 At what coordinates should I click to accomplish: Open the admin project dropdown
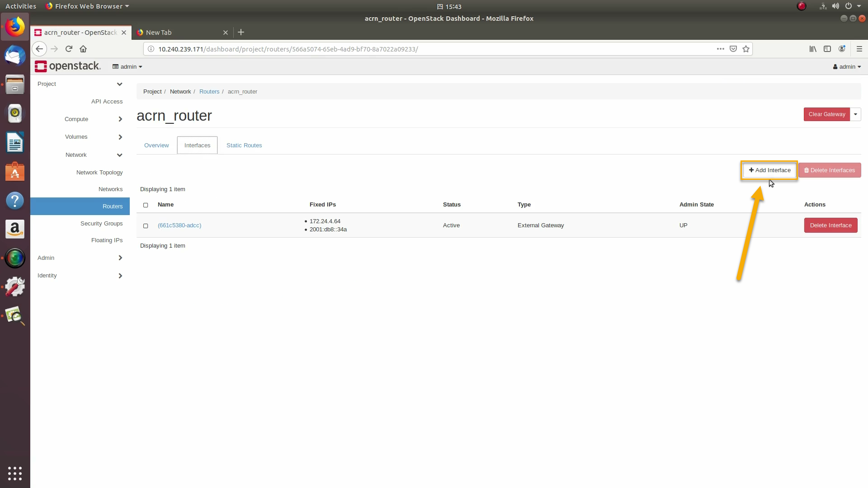coord(127,66)
